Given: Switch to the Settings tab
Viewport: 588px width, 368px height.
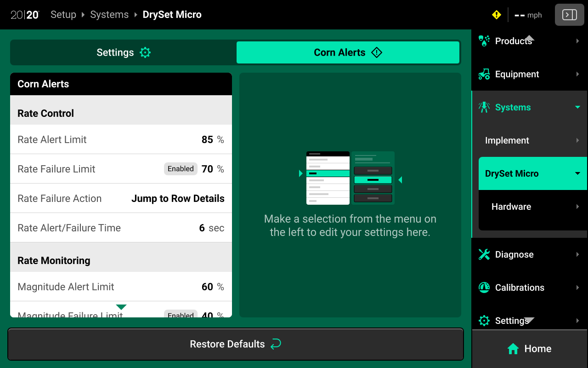Looking at the screenshot, I should [123, 52].
